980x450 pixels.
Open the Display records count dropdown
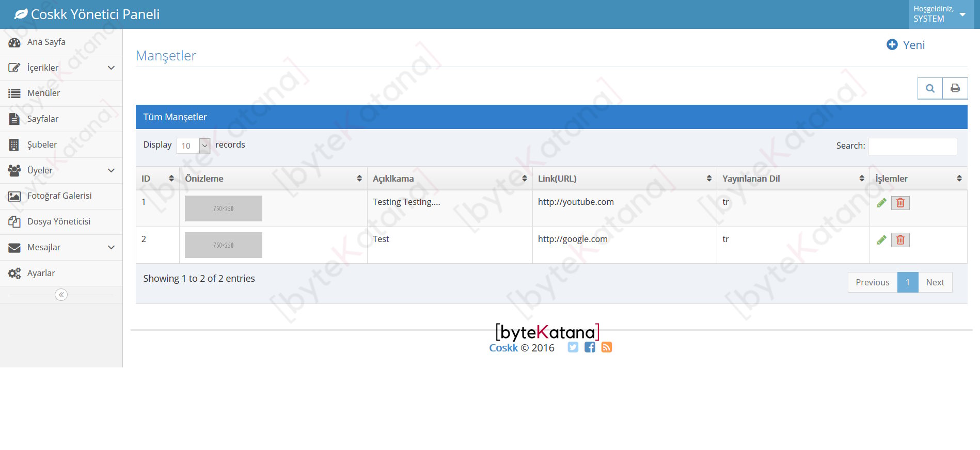pos(193,146)
